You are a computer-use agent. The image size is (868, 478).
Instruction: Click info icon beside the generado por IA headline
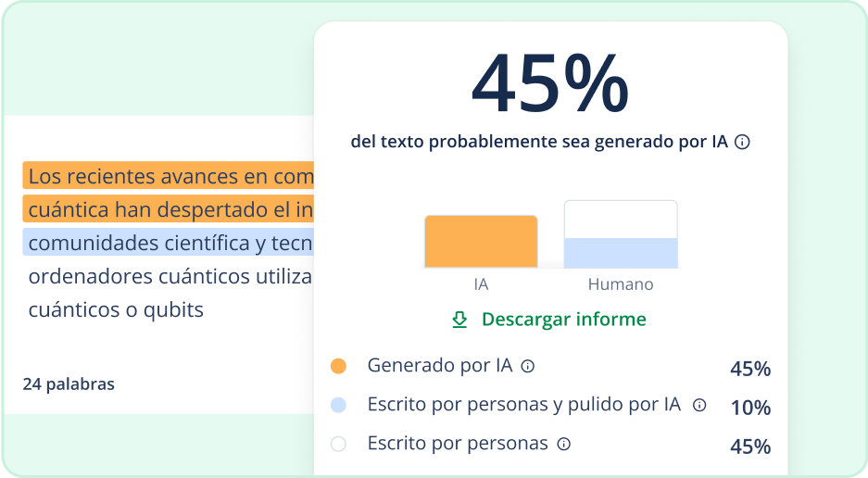[x=741, y=143]
